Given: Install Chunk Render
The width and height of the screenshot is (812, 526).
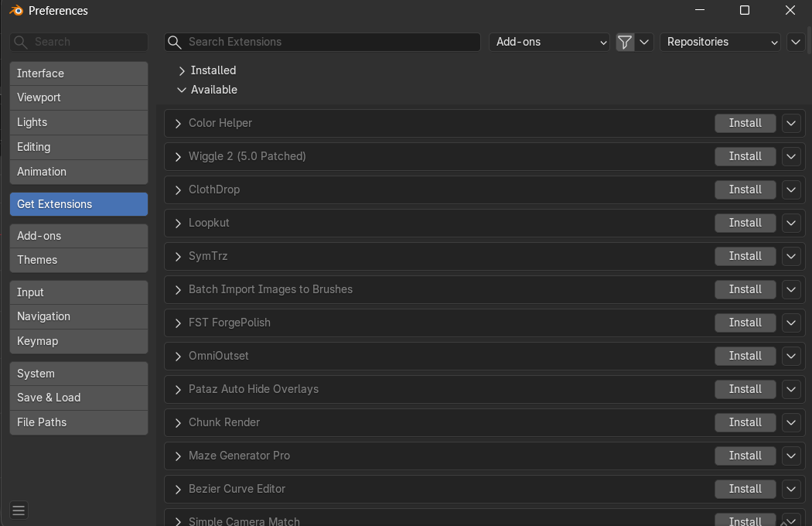Looking at the screenshot, I should tap(745, 422).
